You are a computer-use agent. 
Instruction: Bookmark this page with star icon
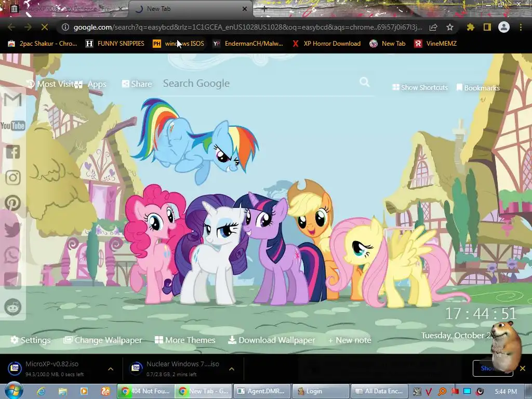449,27
